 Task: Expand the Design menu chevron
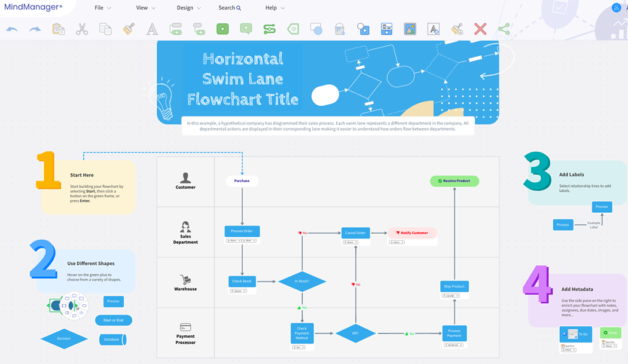(199, 8)
